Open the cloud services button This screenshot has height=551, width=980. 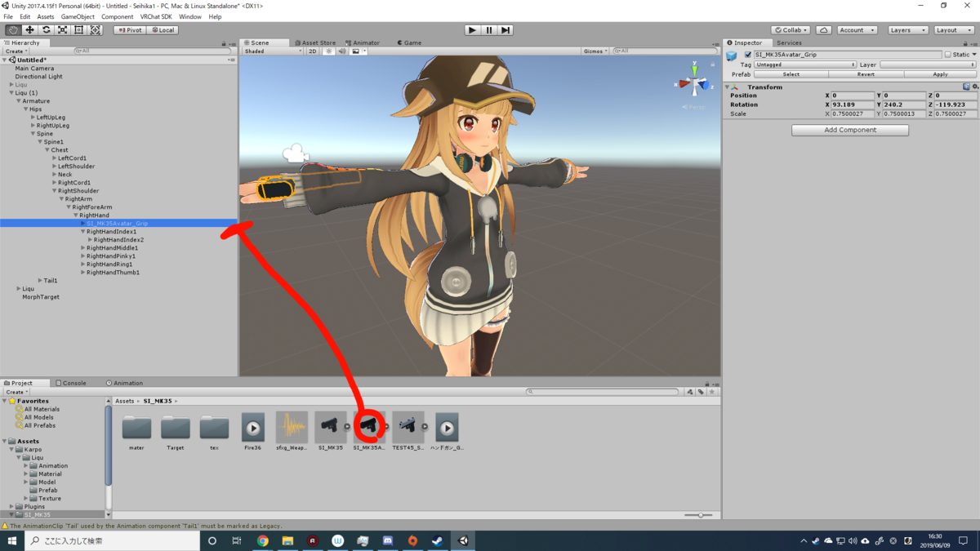point(823,30)
